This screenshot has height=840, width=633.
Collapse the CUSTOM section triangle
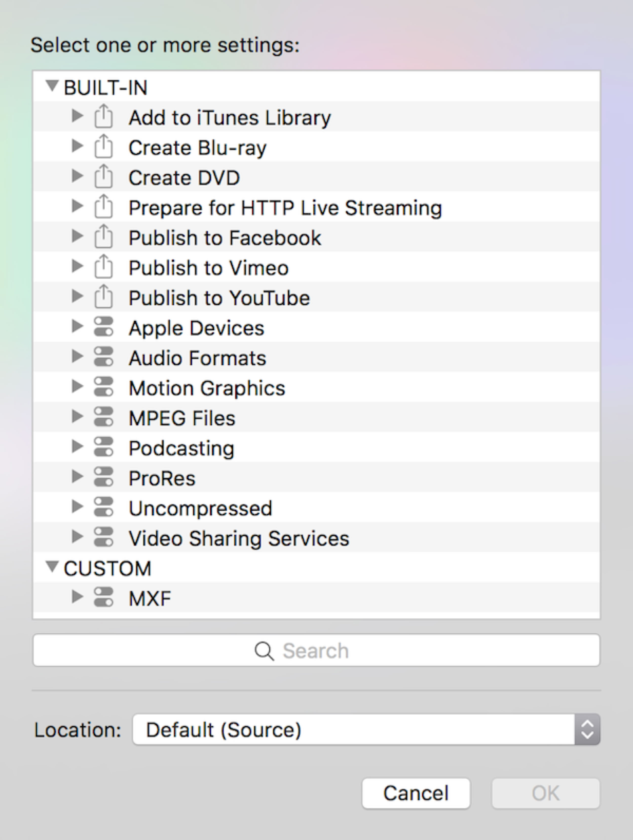click(52, 567)
